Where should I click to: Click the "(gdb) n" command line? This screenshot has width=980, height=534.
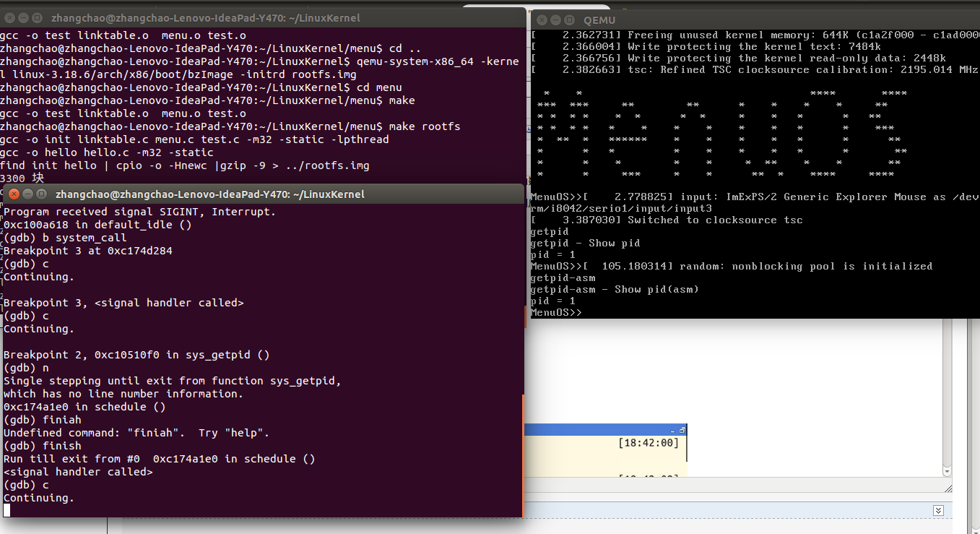click(x=26, y=368)
